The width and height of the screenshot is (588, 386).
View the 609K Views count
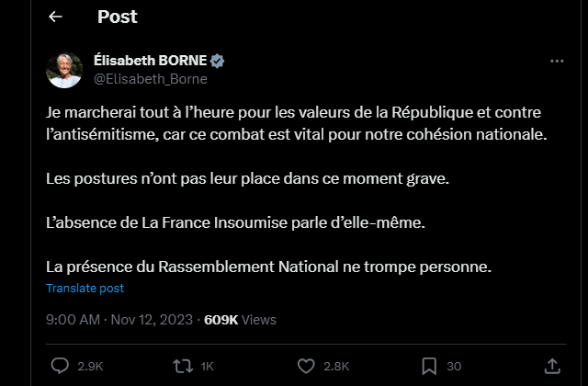(x=240, y=320)
